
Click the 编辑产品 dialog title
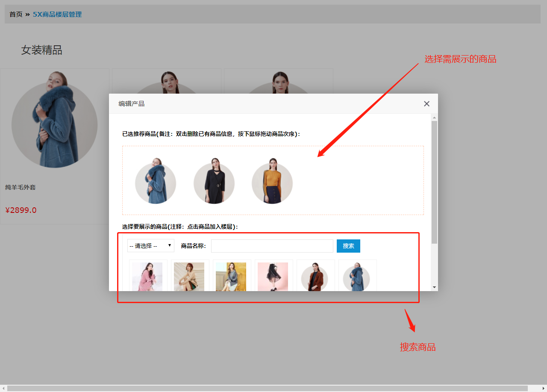[132, 104]
